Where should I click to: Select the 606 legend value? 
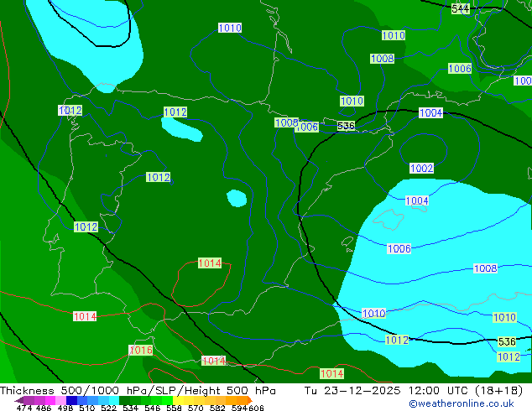[x=256, y=408]
